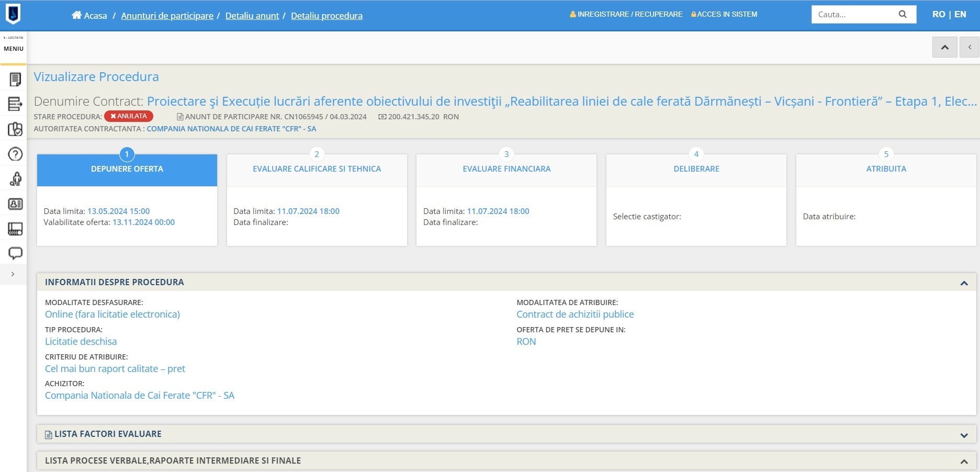Click the checked-books icon in sidebar

coord(15,129)
